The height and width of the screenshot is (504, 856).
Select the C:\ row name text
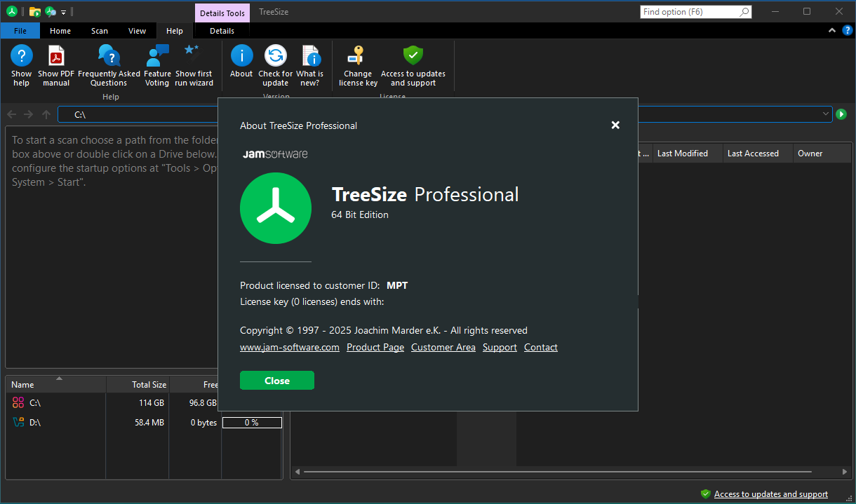tap(35, 403)
